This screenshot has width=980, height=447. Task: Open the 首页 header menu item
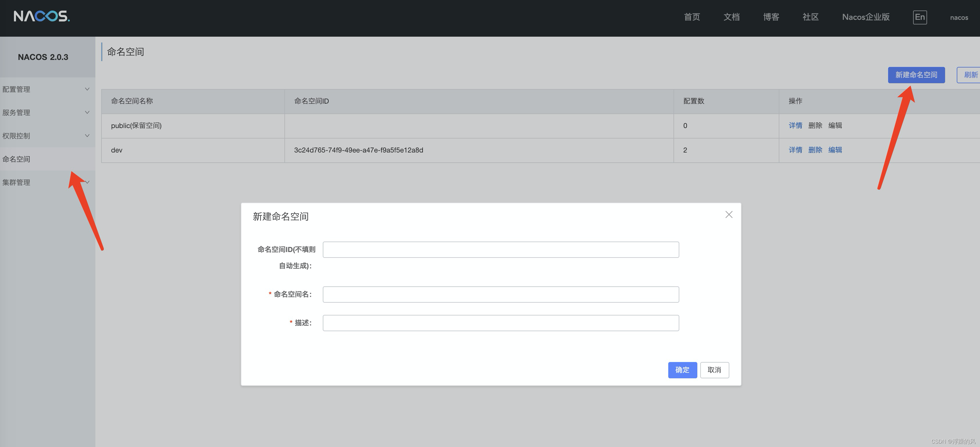692,17
